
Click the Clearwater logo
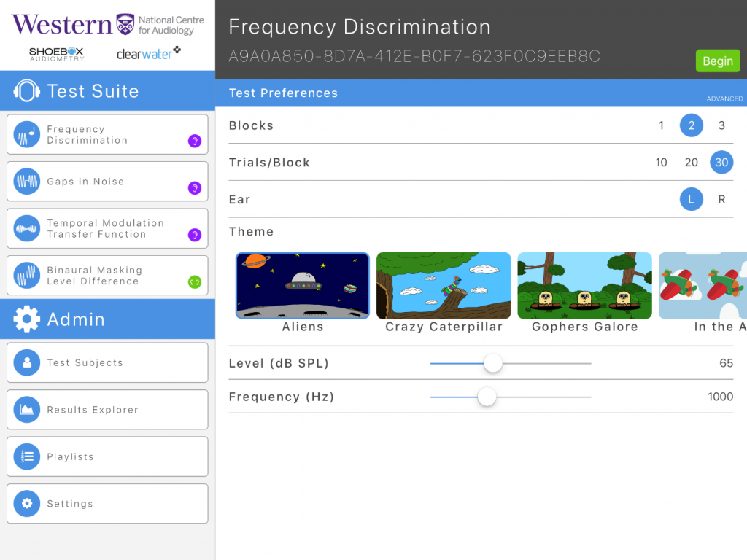pyautogui.click(x=148, y=53)
